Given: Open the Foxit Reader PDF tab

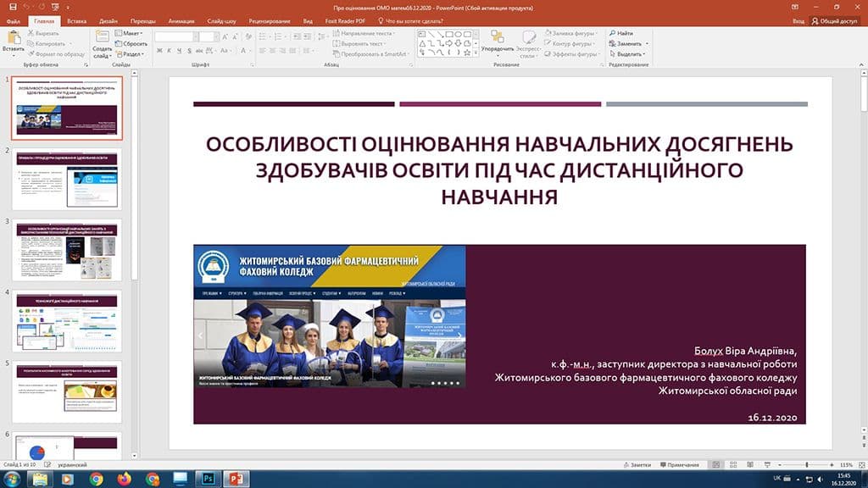Looking at the screenshot, I should (345, 21).
